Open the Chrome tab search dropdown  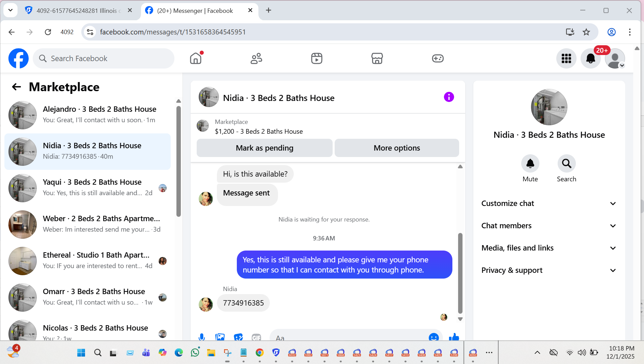(x=10, y=10)
